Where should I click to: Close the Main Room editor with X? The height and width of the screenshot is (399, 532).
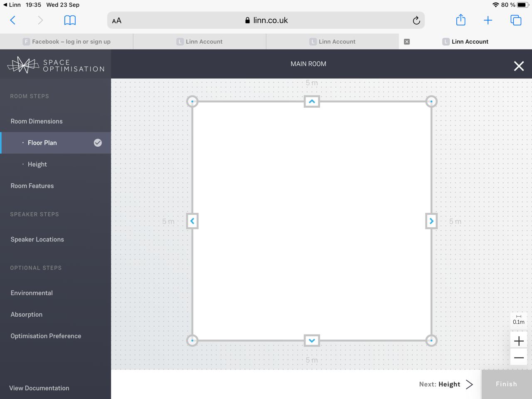[x=519, y=66]
